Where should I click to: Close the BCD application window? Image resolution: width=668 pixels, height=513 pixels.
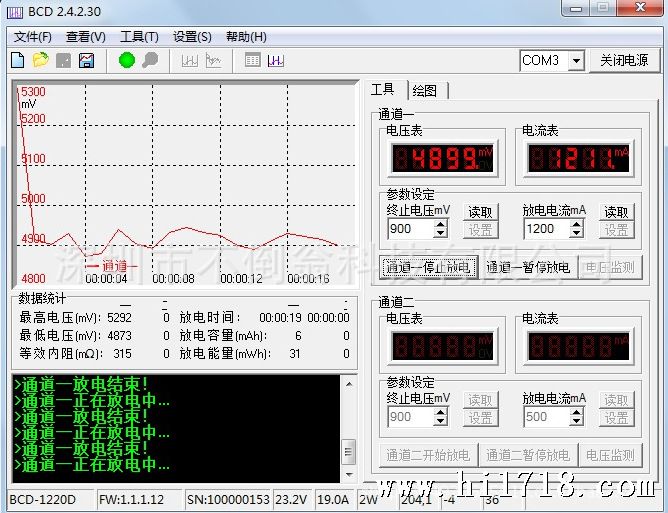coord(639,8)
